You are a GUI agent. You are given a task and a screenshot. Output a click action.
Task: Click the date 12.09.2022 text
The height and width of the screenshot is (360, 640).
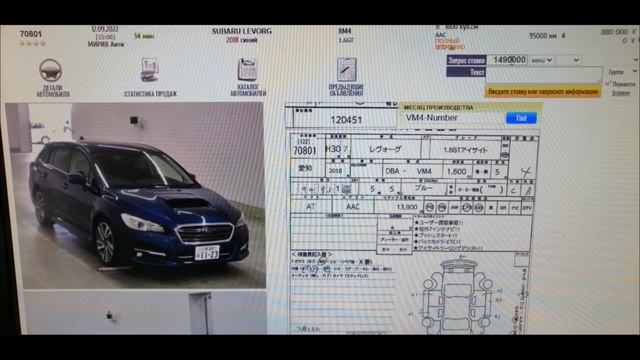tap(105, 29)
